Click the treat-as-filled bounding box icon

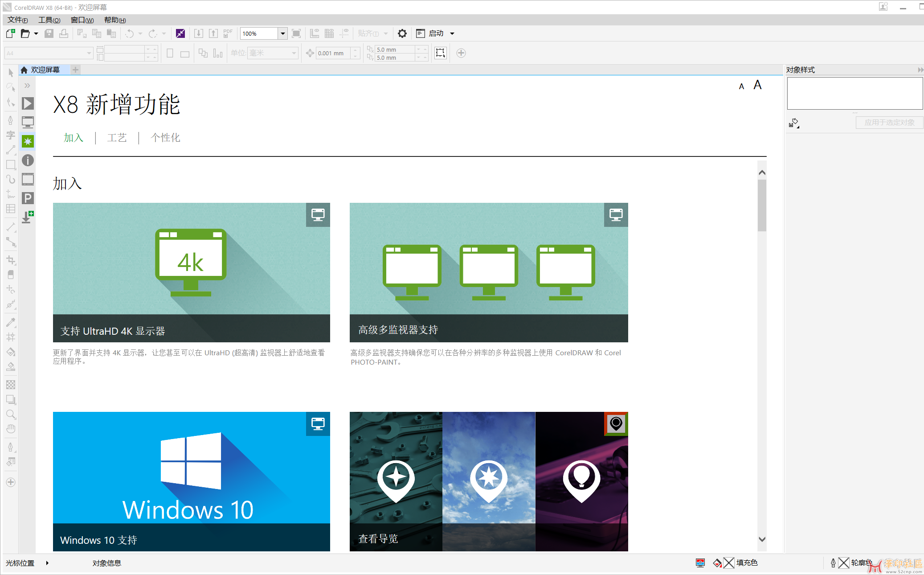441,53
